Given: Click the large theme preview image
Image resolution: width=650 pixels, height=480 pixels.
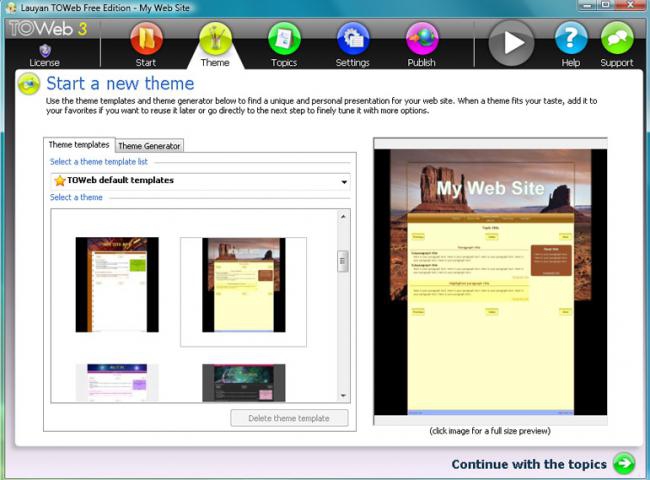Looking at the screenshot, I should tap(490, 282).
